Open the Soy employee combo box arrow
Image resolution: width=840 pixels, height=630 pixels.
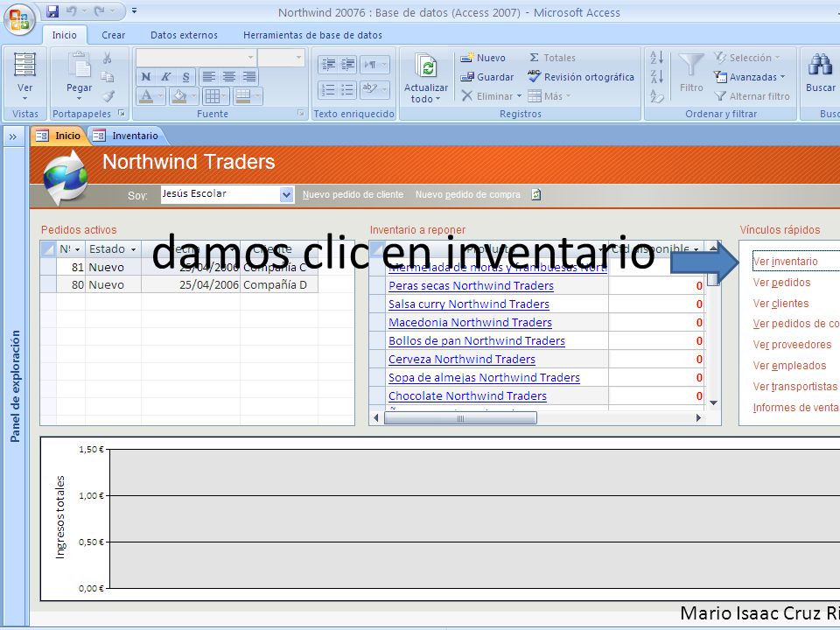click(x=287, y=194)
